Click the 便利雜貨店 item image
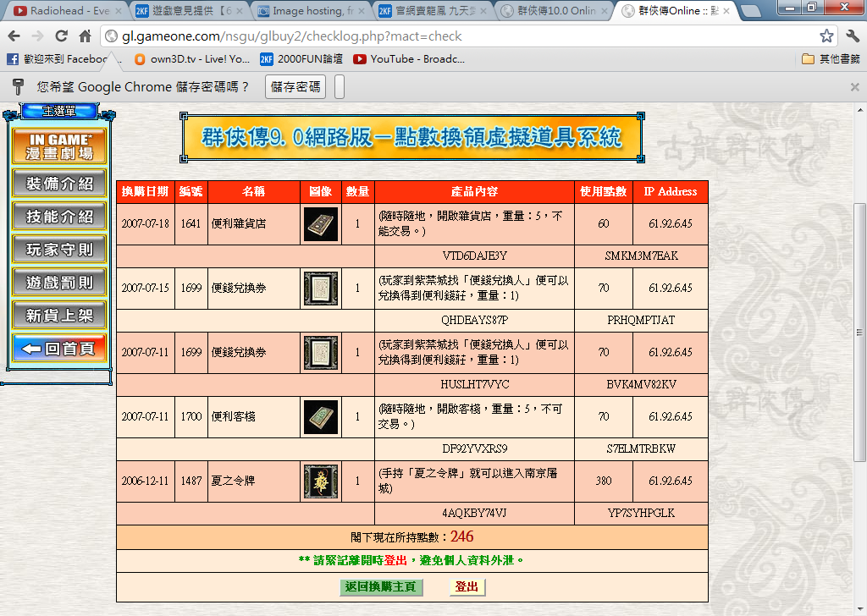Viewport: 867px width, 616px height. (x=321, y=224)
